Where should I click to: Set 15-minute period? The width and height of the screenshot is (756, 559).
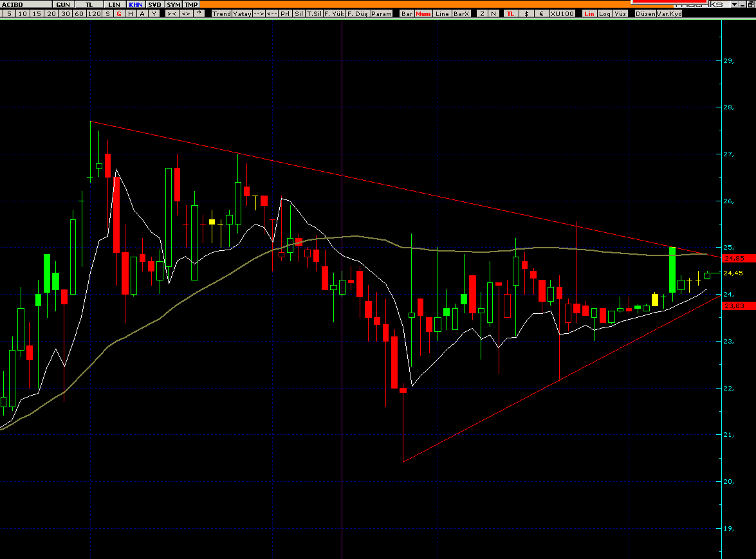pos(37,14)
